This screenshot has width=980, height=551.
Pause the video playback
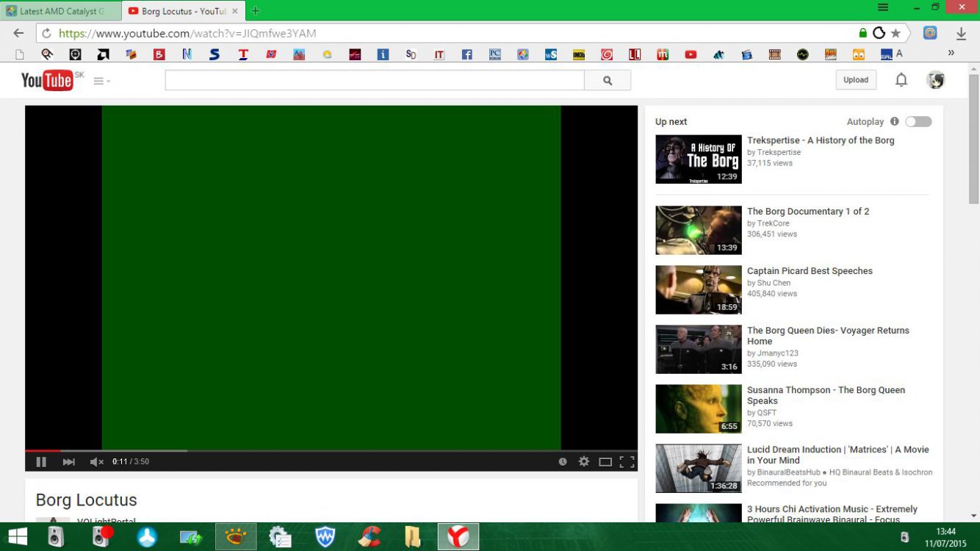(x=41, y=461)
